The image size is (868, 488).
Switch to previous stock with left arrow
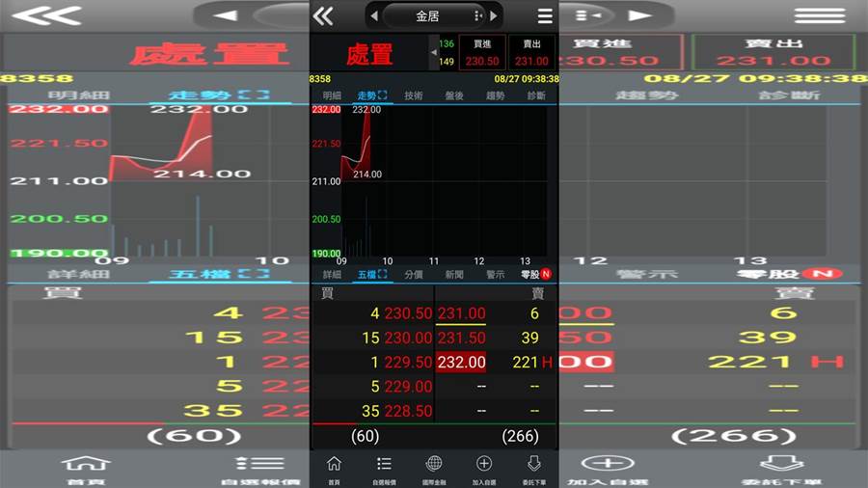click(x=374, y=16)
